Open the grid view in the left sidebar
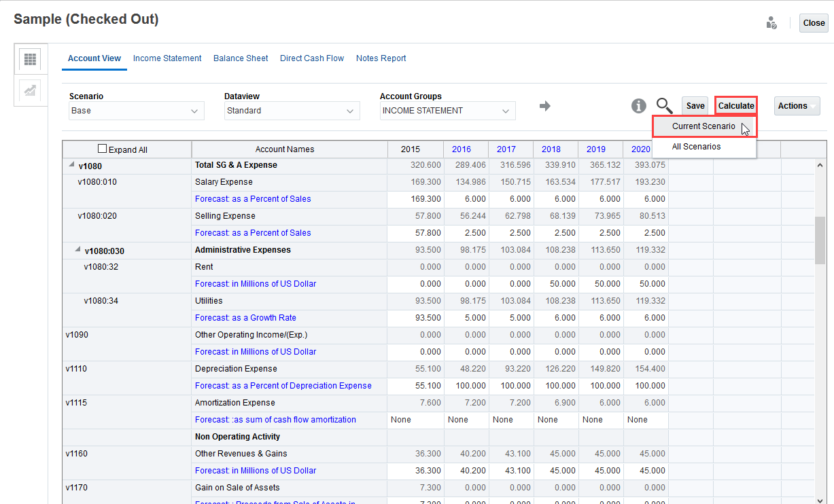The height and width of the screenshot is (504, 834). (x=29, y=59)
